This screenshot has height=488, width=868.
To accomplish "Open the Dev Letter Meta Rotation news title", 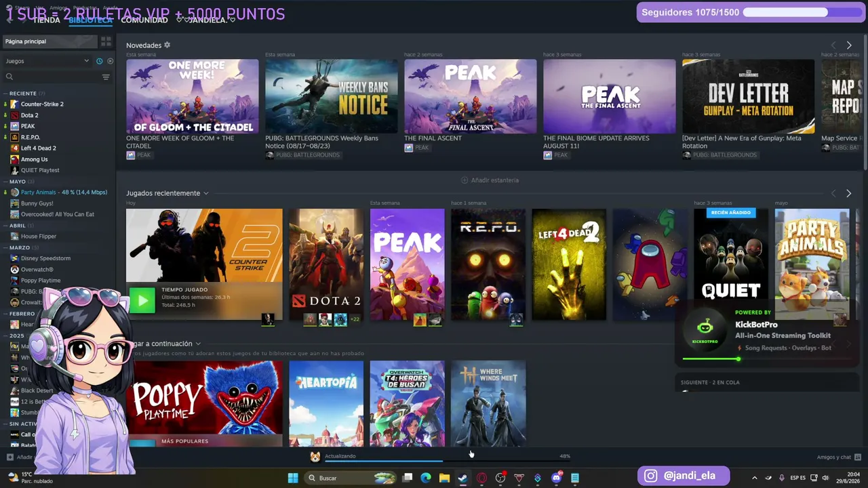I will pyautogui.click(x=742, y=142).
